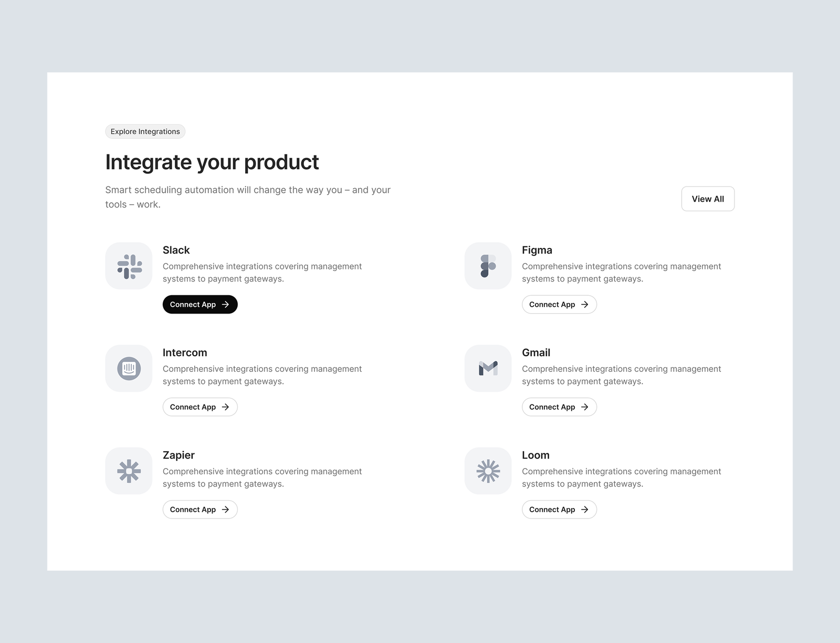Screen dimensions: 840x643
Task: Open the Slack integration title
Action: click(176, 250)
